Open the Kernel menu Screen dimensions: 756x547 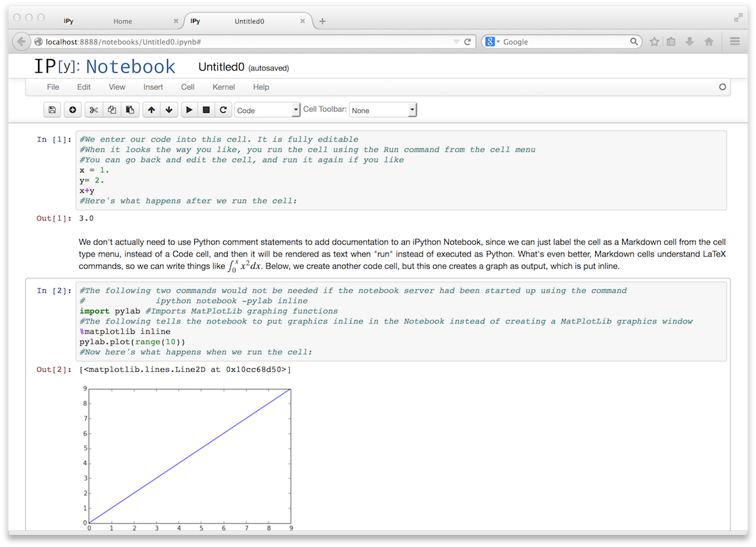point(224,87)
